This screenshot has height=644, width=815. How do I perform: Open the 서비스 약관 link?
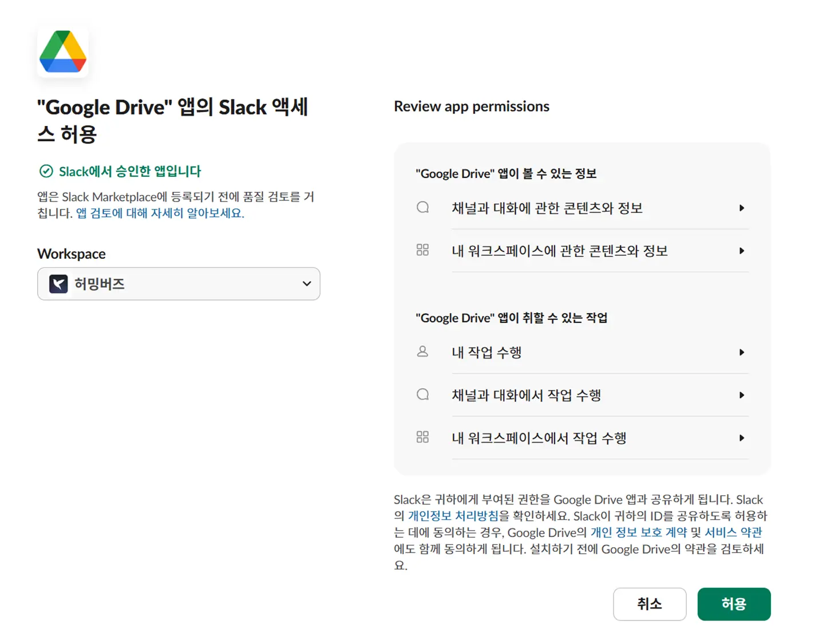(x=733, y=532)
